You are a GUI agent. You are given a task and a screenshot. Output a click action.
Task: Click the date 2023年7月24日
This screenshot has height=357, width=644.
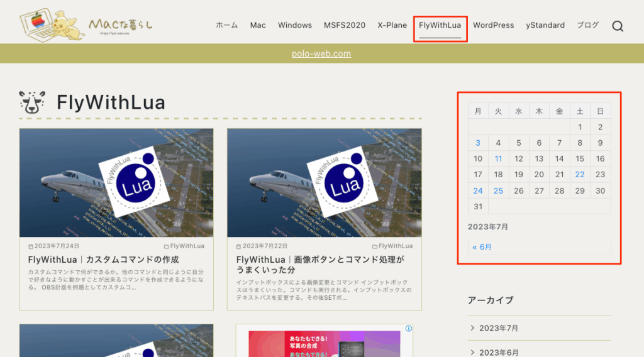coord(54,246)
